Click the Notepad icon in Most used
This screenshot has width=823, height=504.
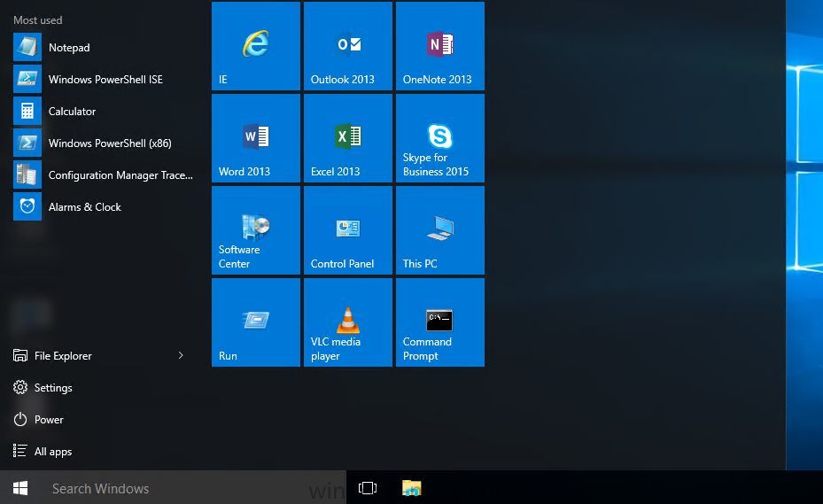click(x=27, y=47)
